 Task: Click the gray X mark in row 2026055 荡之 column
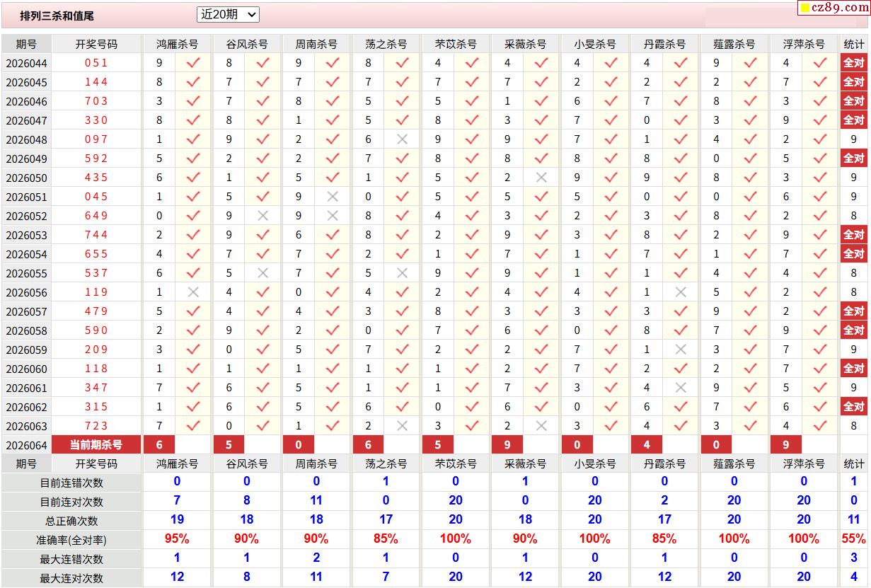403,273
